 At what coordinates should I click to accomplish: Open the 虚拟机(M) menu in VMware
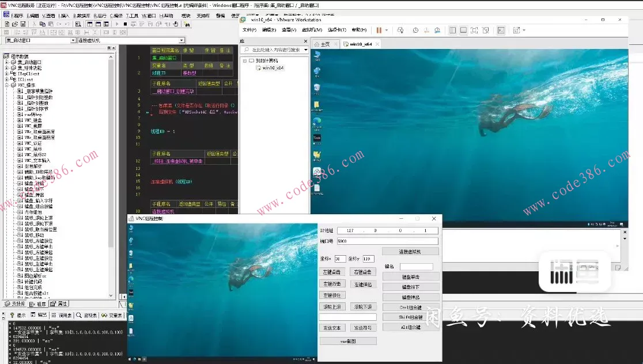coord(312,30)
